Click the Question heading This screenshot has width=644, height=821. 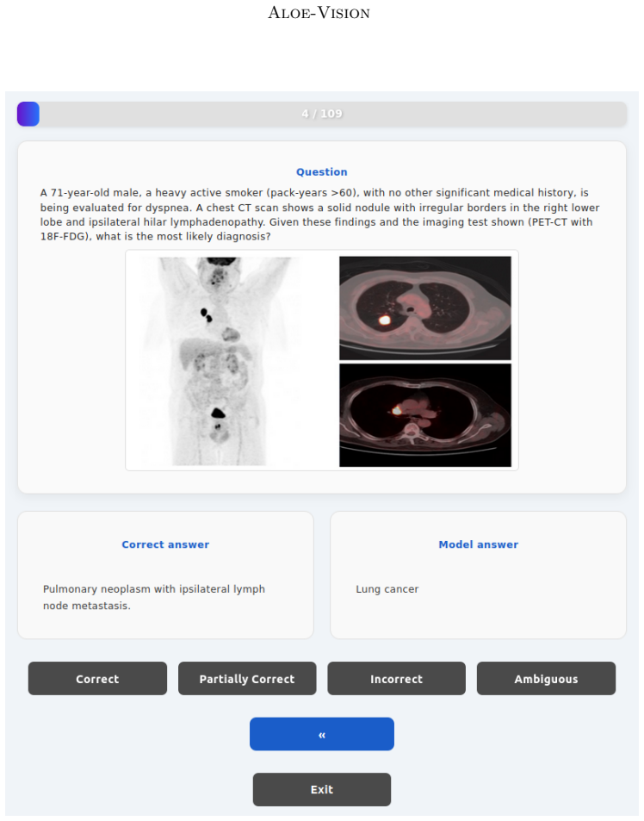pyautogui.click(x=322, y=171)
